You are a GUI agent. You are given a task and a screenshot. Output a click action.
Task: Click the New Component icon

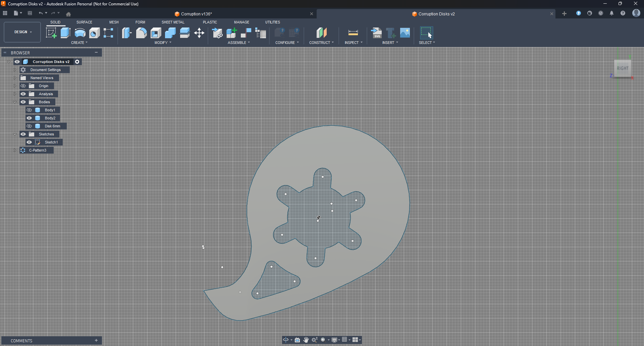231,33
